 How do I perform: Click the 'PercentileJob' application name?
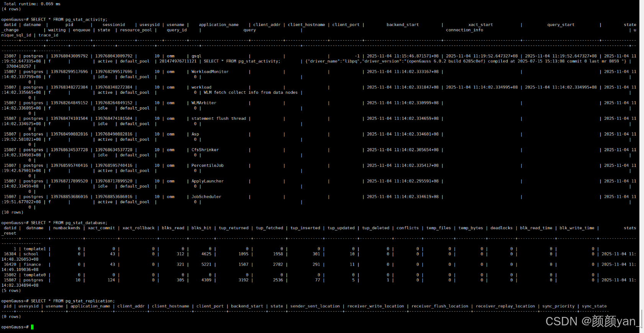click(x=208, y=166)
